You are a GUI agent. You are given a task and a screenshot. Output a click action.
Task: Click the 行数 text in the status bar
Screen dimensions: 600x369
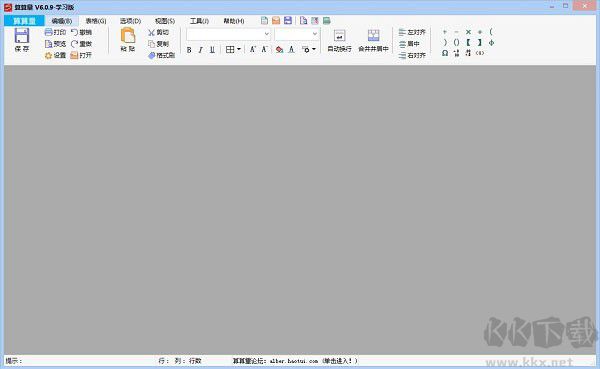[x=195, y=361]
